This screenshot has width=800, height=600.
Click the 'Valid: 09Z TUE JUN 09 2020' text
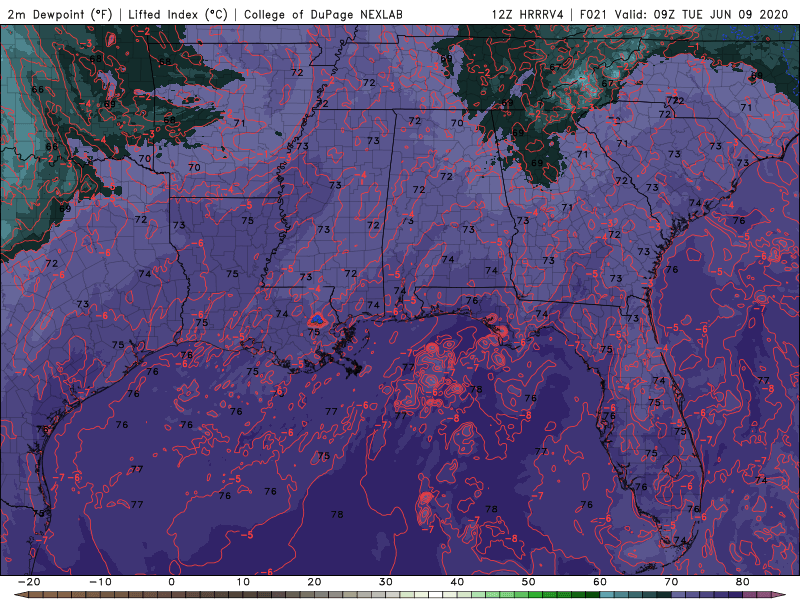click(x=702, y=14)
